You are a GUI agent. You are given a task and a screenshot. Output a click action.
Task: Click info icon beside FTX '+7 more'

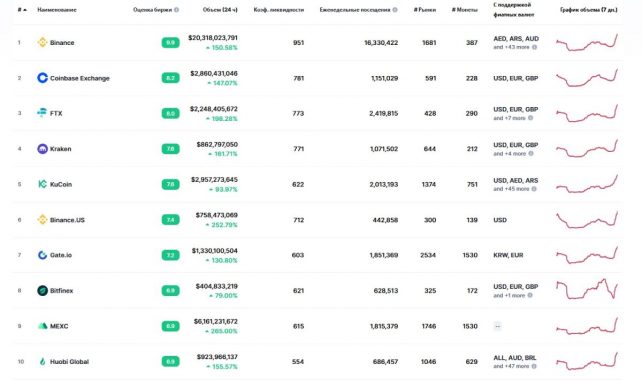[x=530, y=118]
